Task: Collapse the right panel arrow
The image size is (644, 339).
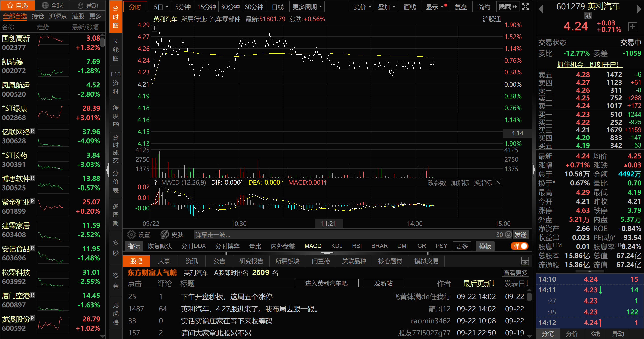Action: [x=534, y=170]
